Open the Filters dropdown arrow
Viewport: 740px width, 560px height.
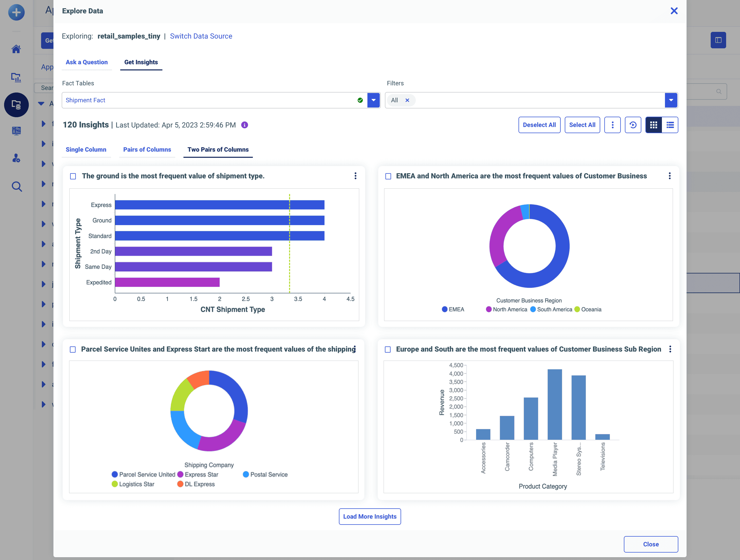tap(671, 100)
